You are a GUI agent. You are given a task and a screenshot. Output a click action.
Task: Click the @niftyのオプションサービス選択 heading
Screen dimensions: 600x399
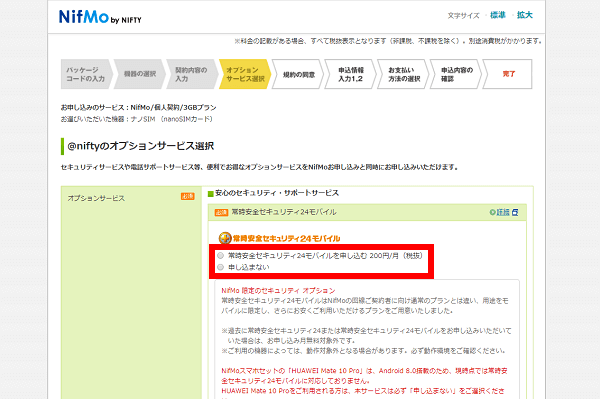click(140, 146)
